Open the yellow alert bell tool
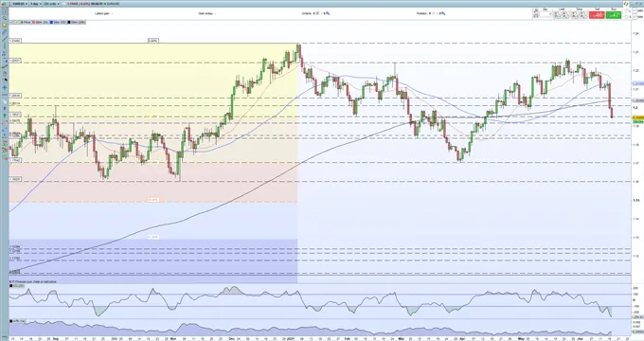 (5, 25)
